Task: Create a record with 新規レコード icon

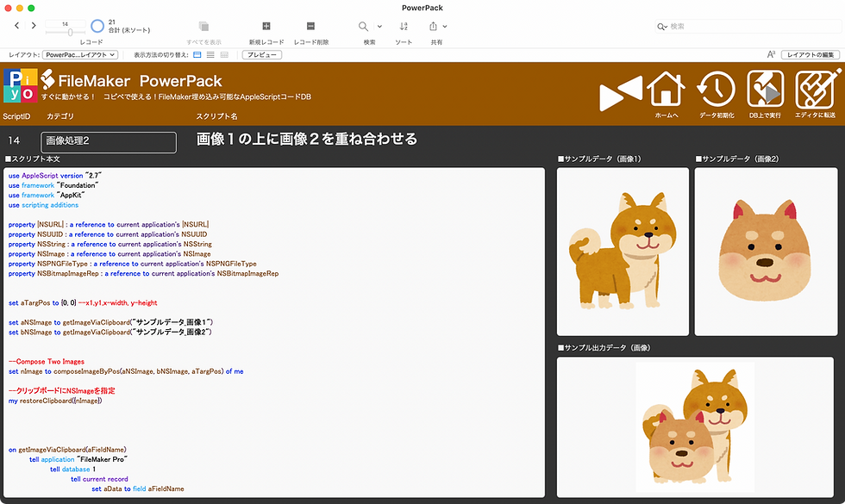Action: pyautogui.click(x=266, y=26)
